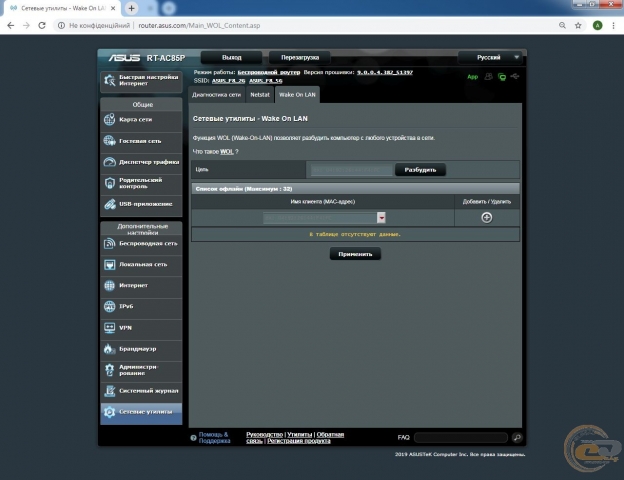Switch to Диагностика сети tab
The image size is (624, 480).
click(216, 94)
